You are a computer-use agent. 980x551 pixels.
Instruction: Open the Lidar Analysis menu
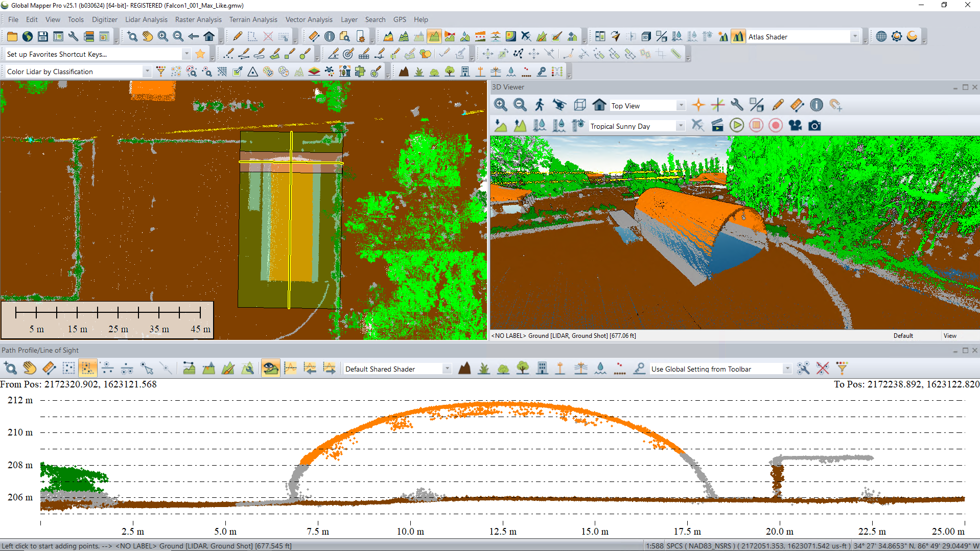click(146, 19)
